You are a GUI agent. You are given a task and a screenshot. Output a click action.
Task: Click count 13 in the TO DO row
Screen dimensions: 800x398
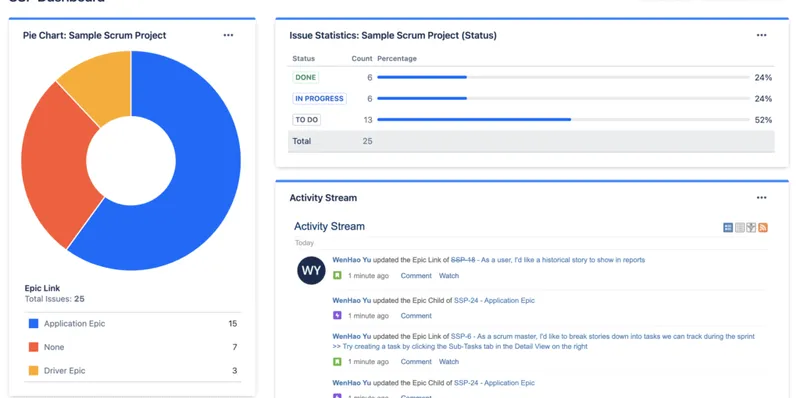pyautogui.click(x=368, y=120)
